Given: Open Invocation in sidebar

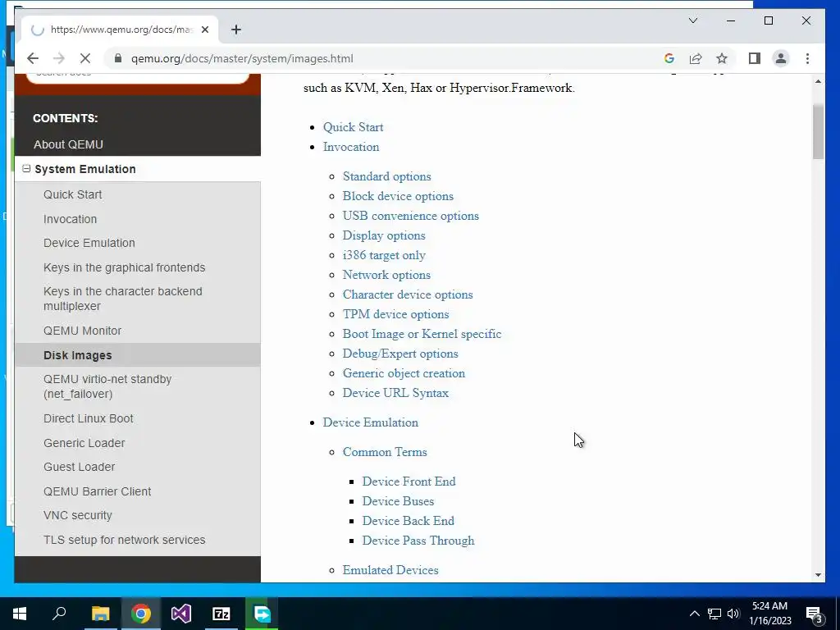Looking at the screenshot, I should 71,219.
